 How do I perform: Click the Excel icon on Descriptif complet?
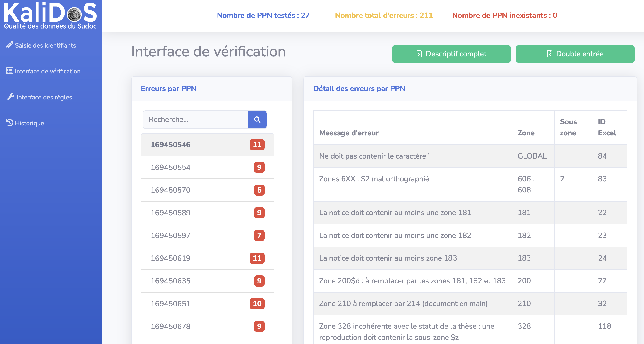[x=419, y=54]
